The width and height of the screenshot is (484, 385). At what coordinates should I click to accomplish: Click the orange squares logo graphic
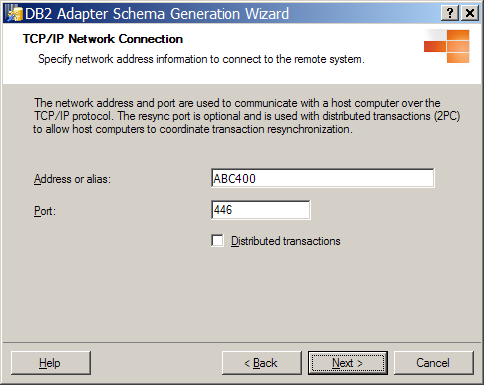[x=447, y=46]
